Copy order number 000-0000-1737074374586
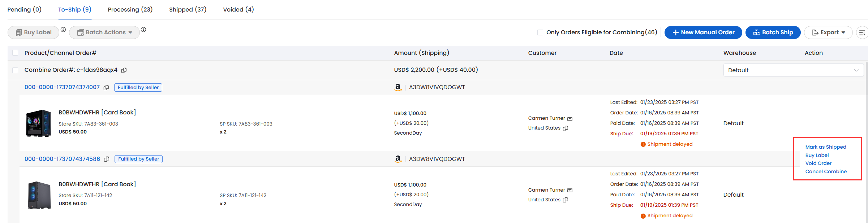This screenshot has width=868, height=223. tap(107, 159)
